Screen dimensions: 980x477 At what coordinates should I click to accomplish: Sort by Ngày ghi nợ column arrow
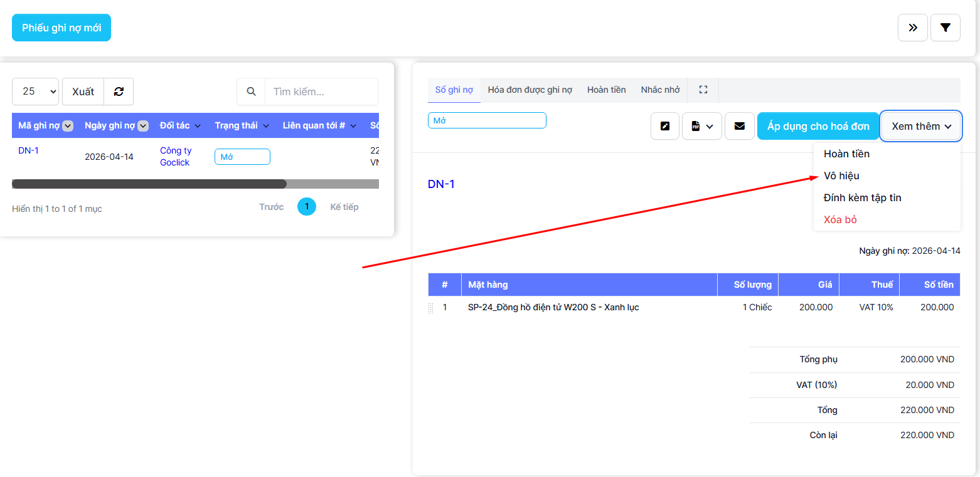(x=143, y=126)
